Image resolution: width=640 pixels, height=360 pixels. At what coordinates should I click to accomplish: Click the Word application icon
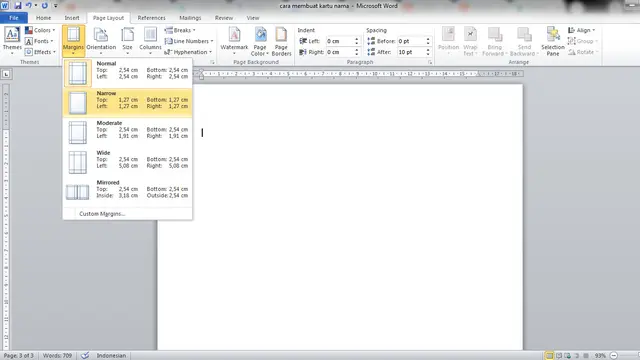[x=4, y=6]
